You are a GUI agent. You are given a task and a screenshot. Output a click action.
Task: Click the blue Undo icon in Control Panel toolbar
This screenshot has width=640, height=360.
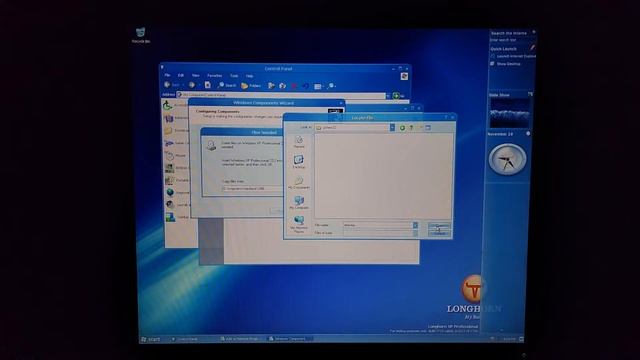[x=306, y=86]
